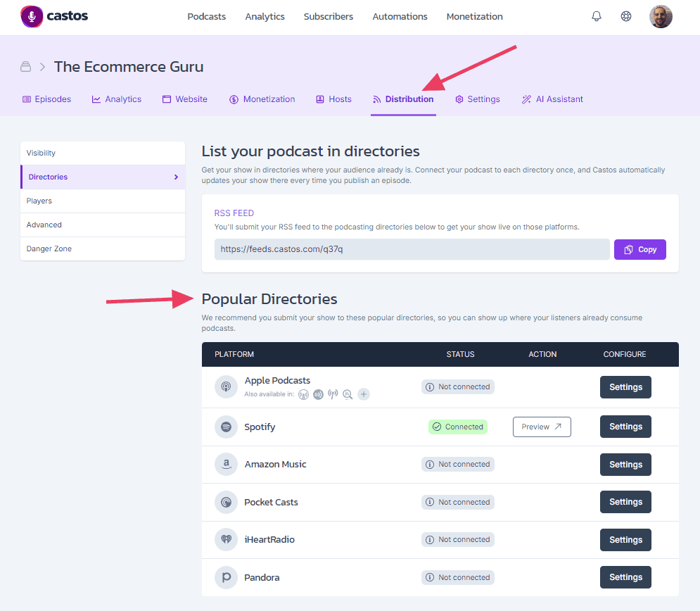The height and width of the screenshot is (611, 700).
Task: Click the Amazon Music platform icon
Action: [x=227, y=465]
